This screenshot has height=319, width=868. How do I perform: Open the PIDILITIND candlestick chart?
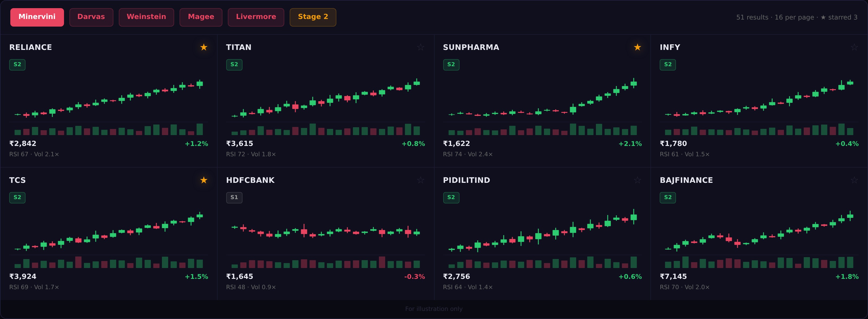tap(542, 238)
